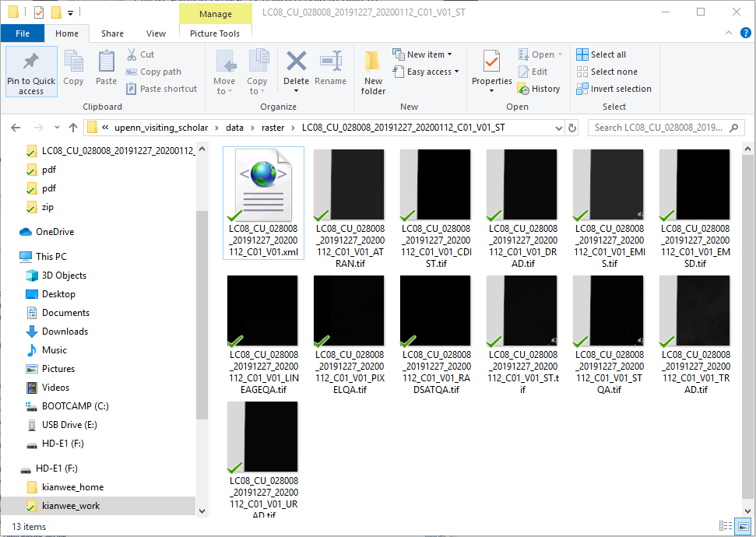Refresh the current folder view
The width and height of the screenshot is (756, 537).
[573, 128]
